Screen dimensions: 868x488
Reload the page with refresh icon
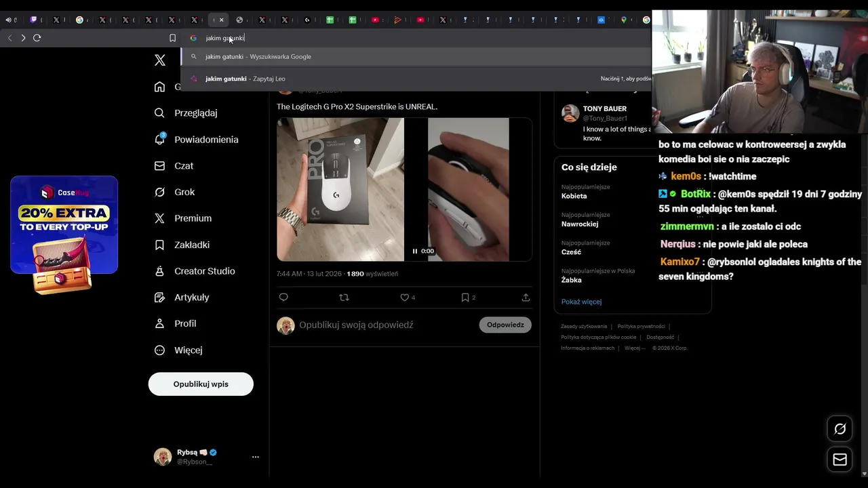pos(37,38)
